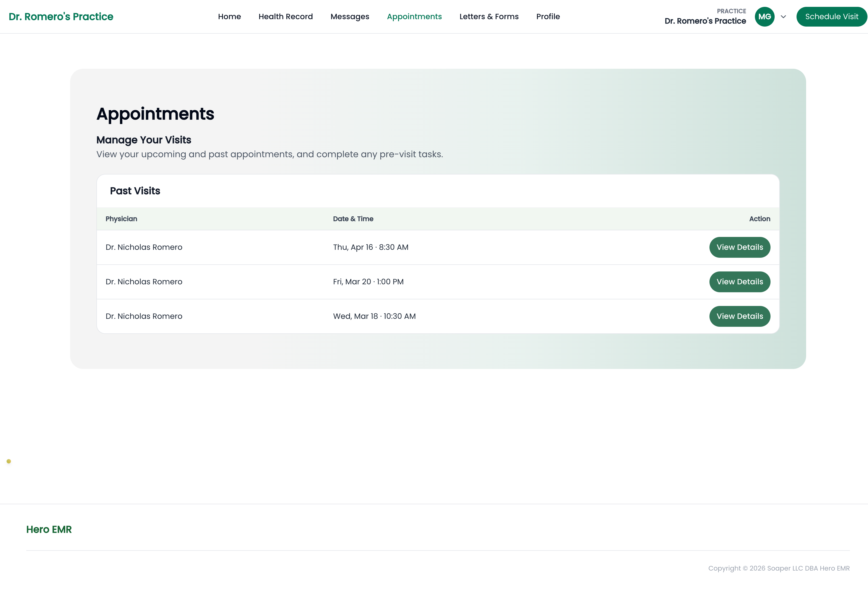Select the Appointments nav item
868x590 pixels.
(x=414, y=16)
